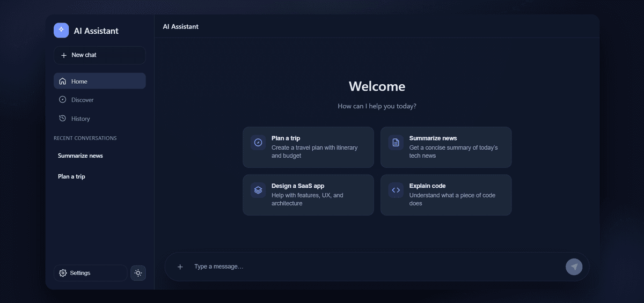Click the document icon on Summarize news card
This screenshot has width=644, height=303.
(x=396, y=142)
